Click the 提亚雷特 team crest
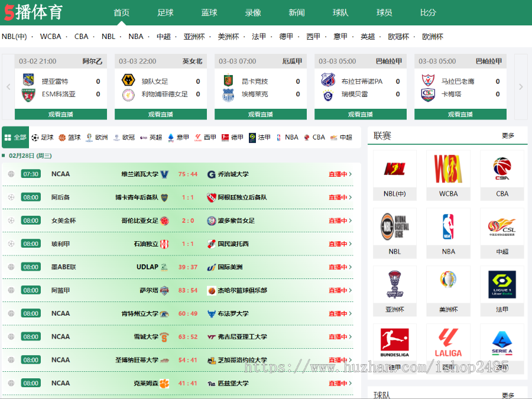This screenshot has width=532, height=399. [x=28, y=80]
